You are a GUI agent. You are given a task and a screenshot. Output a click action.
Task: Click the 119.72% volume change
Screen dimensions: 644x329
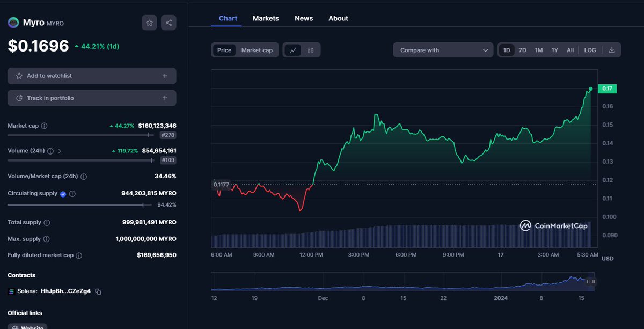tap(125, 151)
